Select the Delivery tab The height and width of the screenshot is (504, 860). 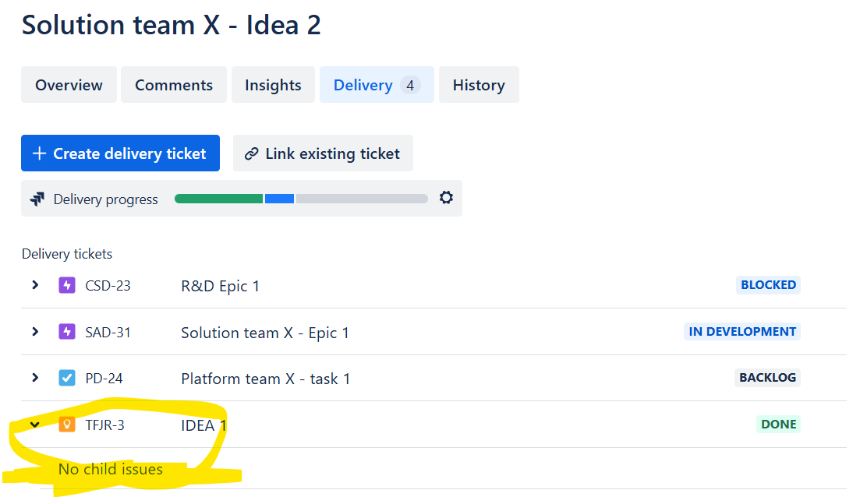pos(377,85)
